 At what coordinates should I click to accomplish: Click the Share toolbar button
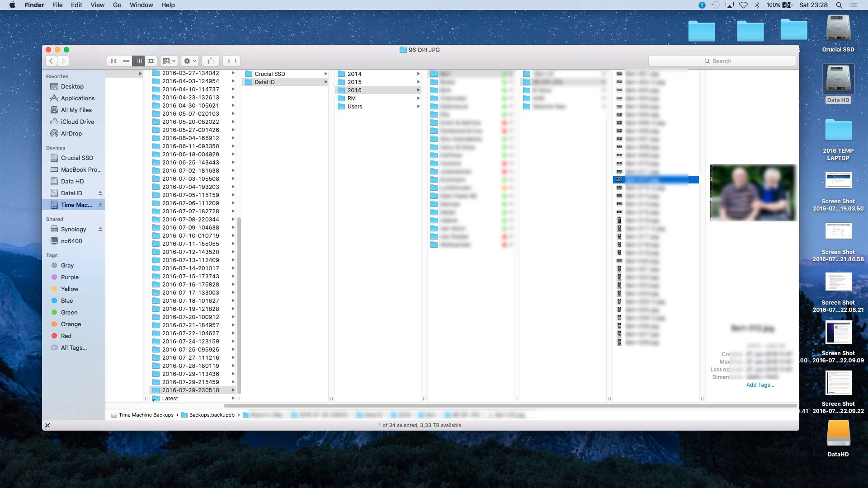211,61
